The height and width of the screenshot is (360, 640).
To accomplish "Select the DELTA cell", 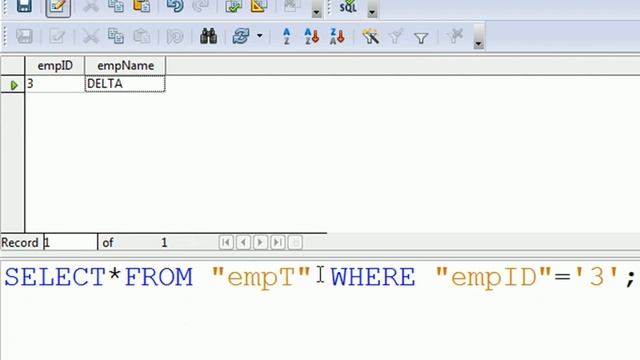I will [x=125, y=84].
